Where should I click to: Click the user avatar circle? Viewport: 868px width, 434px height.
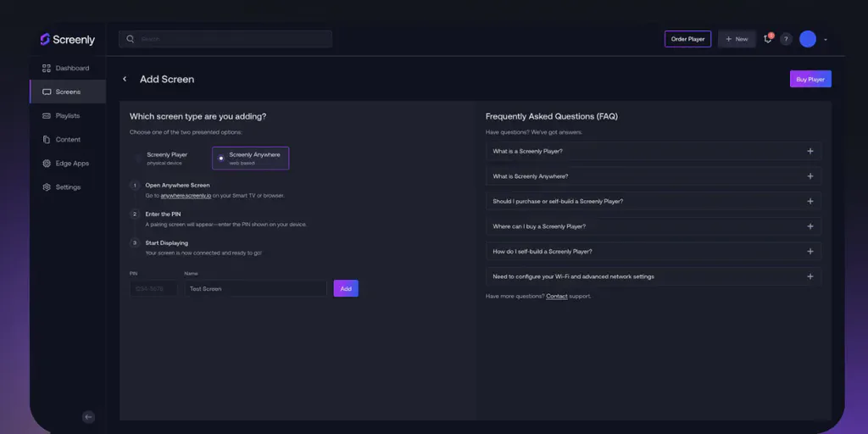808,39
